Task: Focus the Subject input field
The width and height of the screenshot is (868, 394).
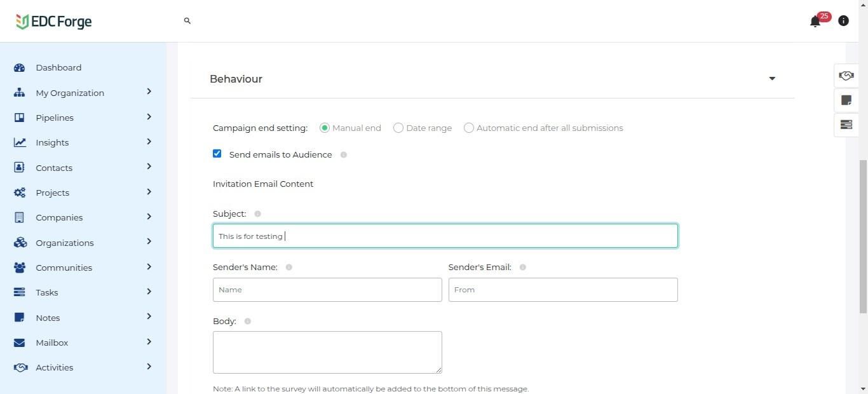Action: click(x=445, y=236)
